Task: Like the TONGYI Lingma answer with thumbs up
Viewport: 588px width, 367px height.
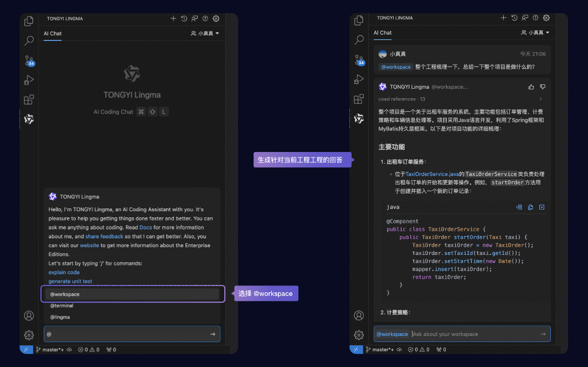Action: point(532,87)
